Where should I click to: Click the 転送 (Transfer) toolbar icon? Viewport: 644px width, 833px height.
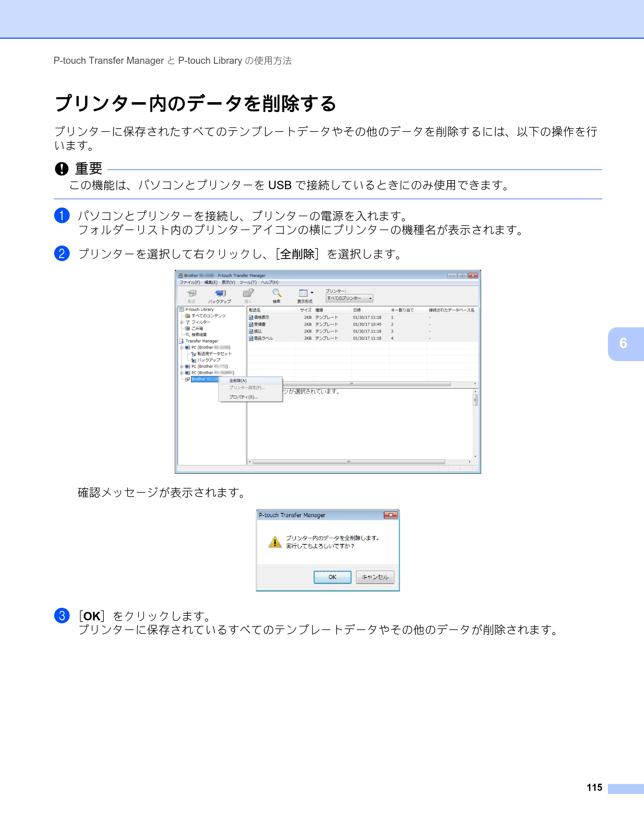pyautogui.click(x=191, y=293)
